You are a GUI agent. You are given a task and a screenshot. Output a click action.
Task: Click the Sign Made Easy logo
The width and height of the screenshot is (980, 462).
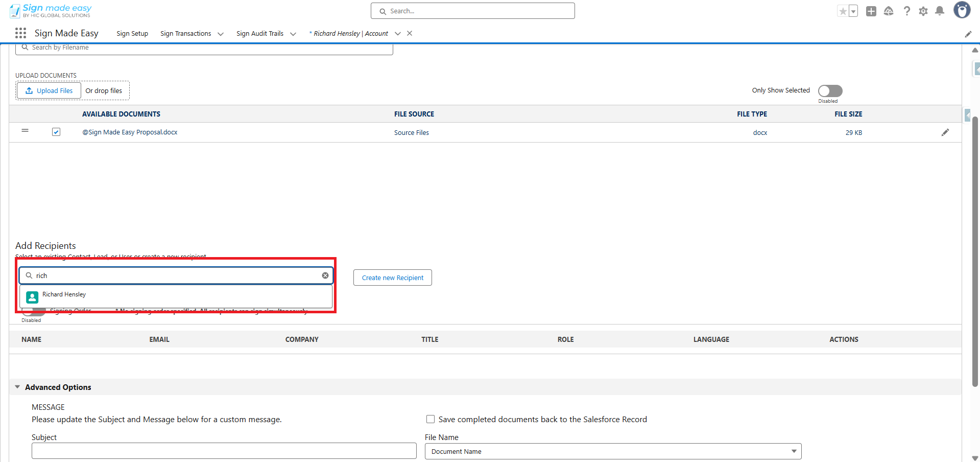(x=51, y=10)
